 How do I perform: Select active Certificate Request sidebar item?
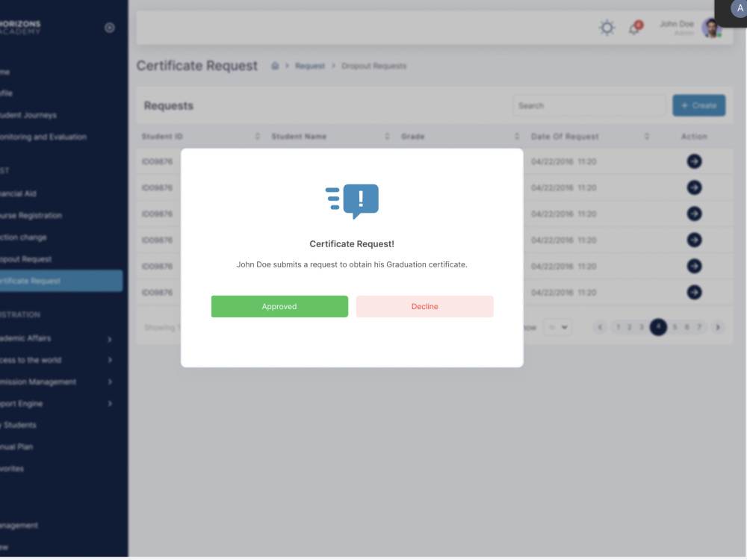click(x=61, y=281)
